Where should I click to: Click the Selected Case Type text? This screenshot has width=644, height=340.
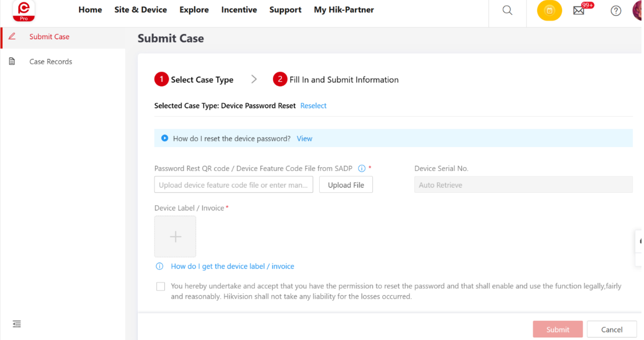point(225,106)
